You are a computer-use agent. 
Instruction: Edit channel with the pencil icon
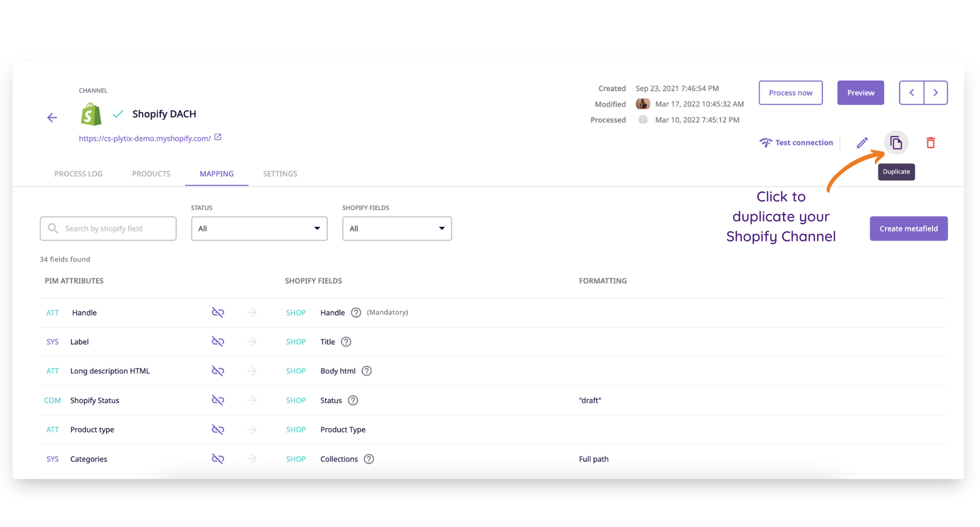862,143
